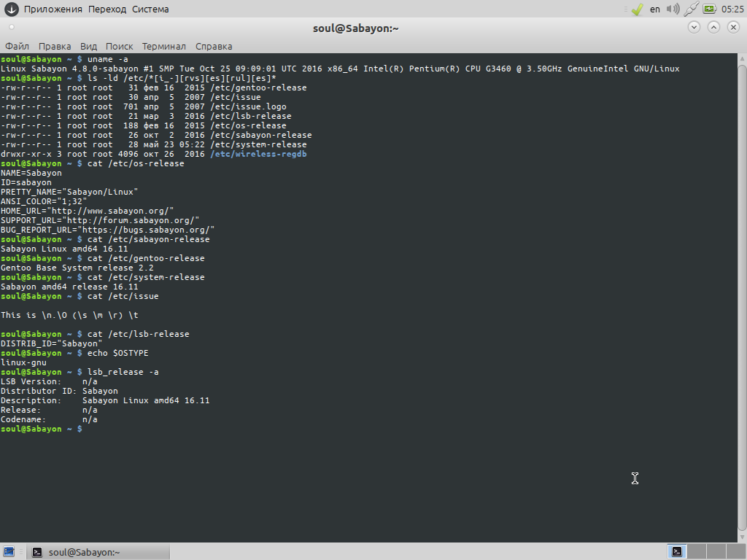The width and height of the screenshot is (747, 560).
Task: Minimize the terminal with the down-chevron button
Action: [x=694, y=27]
